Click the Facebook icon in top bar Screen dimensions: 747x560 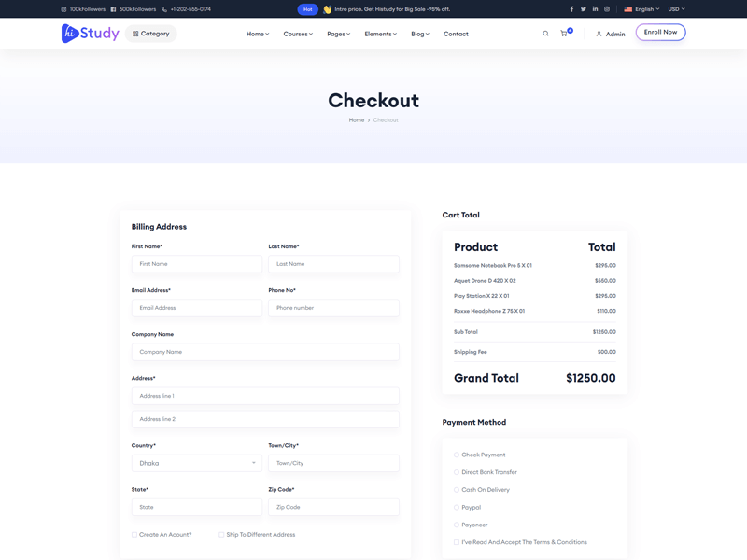point(571,9)
